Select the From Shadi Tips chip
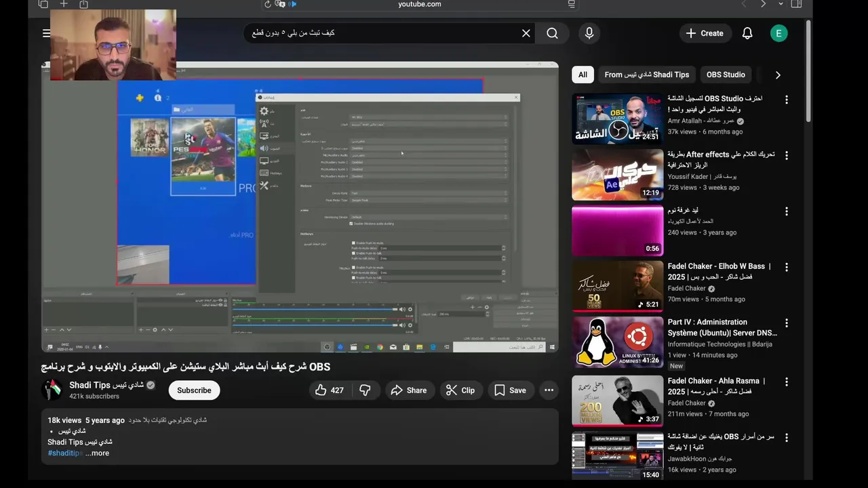The height and width of the screenshot is (488, 868). [646, 75]
